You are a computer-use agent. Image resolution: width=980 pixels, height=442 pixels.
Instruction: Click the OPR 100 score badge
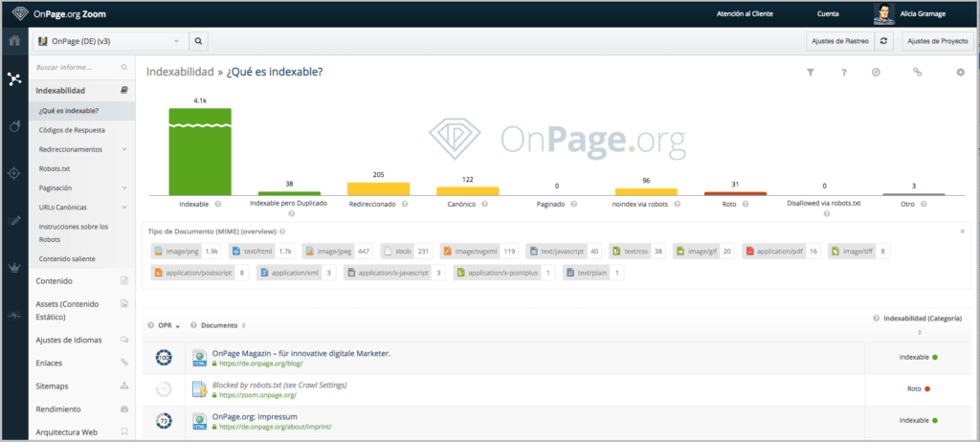point(164,358)
